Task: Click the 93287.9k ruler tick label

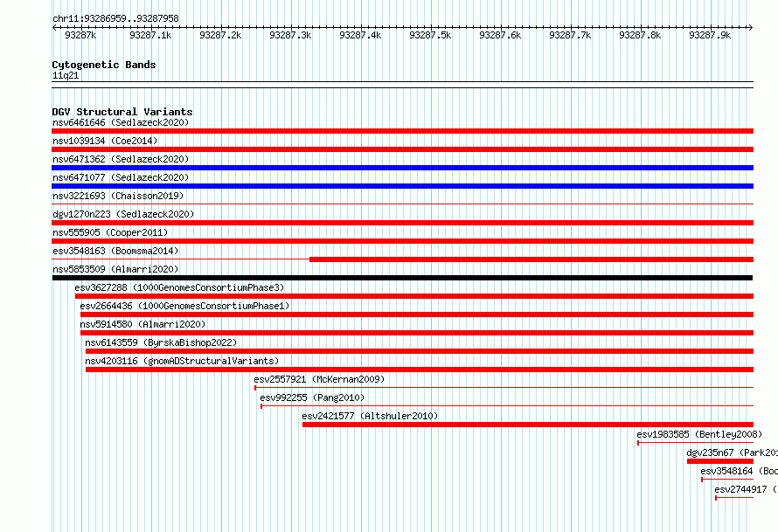Action: pos(710,35)
